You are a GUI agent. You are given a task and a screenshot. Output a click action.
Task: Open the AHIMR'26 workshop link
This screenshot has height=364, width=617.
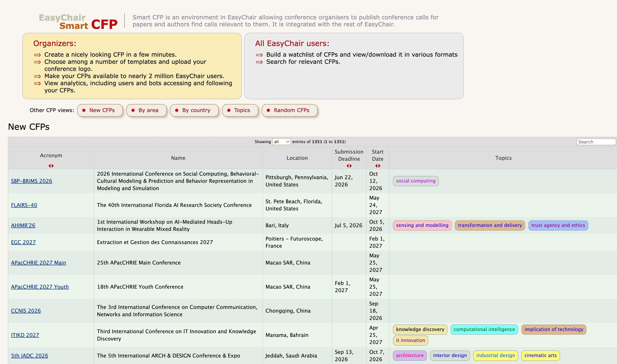click(x=23, y=225)
